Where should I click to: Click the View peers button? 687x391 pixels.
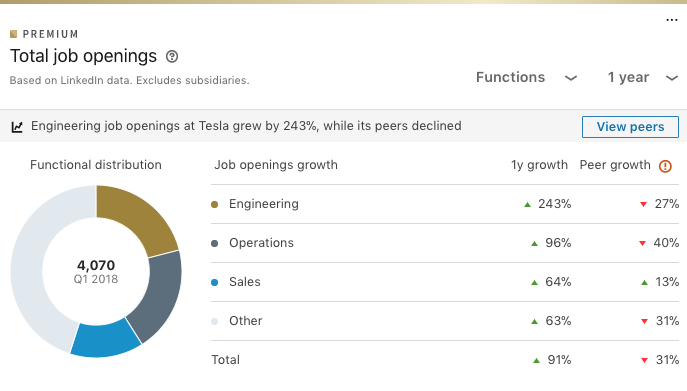[630, 127]
